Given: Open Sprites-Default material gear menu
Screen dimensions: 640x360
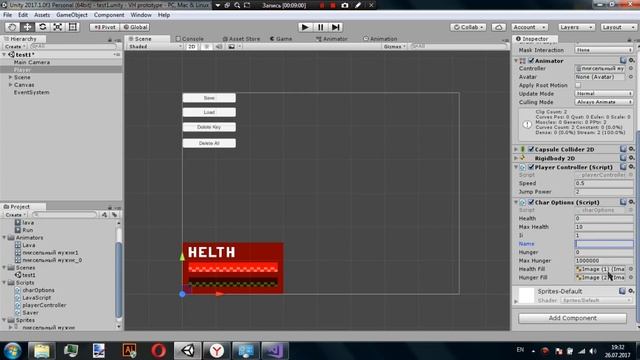Looking at the screenshot, I should 631,291.
